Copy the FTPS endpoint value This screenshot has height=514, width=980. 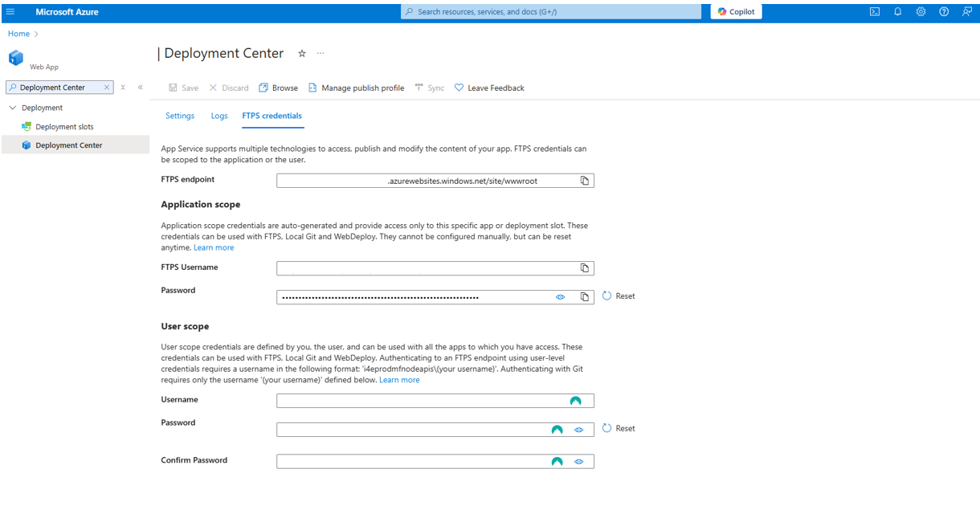coord(585,181)
